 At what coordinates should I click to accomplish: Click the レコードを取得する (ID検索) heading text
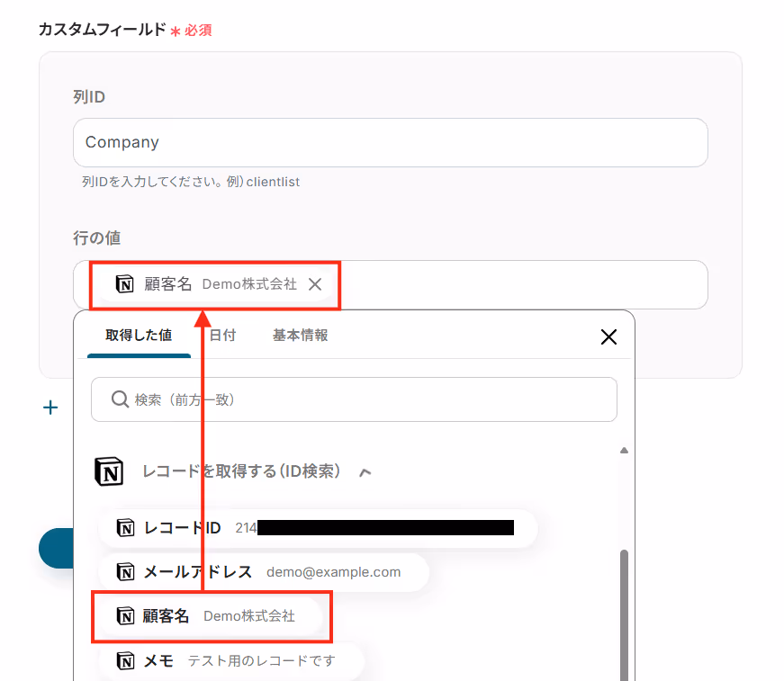pos(241,471)
